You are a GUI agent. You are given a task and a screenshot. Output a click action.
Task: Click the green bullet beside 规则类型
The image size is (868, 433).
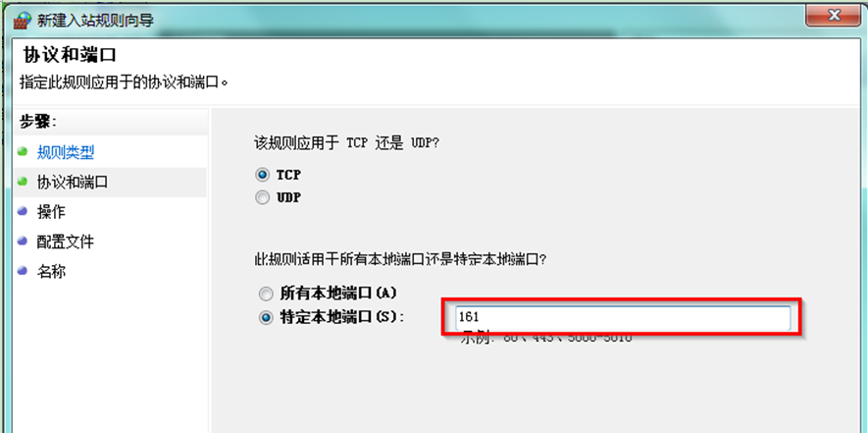(x=23, y=151)
